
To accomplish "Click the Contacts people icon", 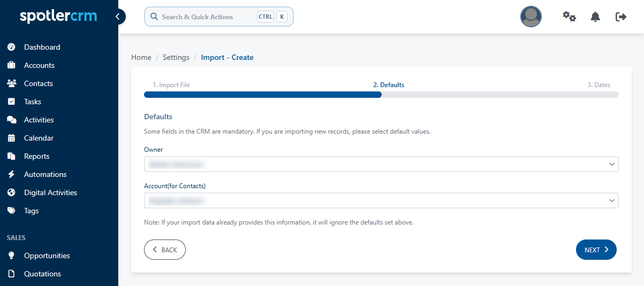I will pyautogui.click(x=11, y=83).
